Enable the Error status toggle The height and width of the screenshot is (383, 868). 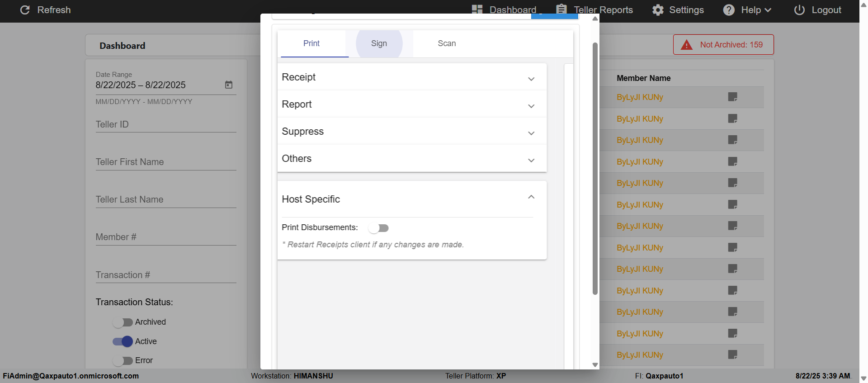pyautogui.click(x=123, y=360)
